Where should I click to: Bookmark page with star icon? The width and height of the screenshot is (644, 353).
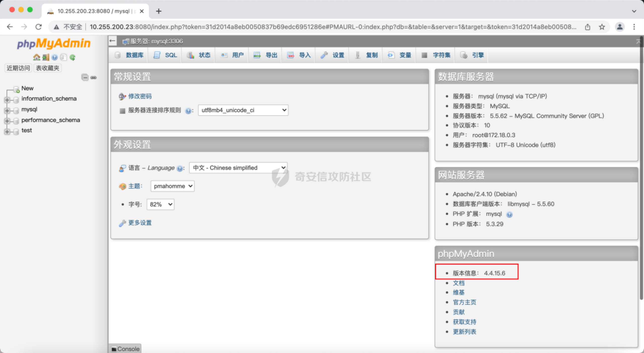[x=602, y=27]
